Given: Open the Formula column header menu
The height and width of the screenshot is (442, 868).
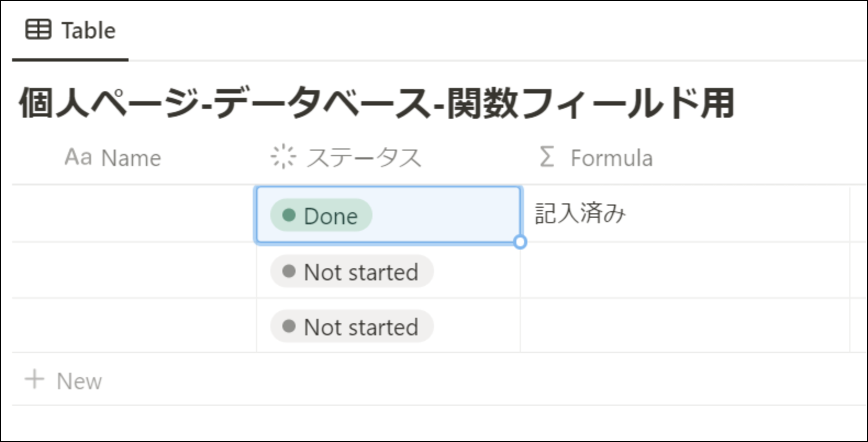Looking at the screenshot, I should pyautogui.click(x=685, y=157).
